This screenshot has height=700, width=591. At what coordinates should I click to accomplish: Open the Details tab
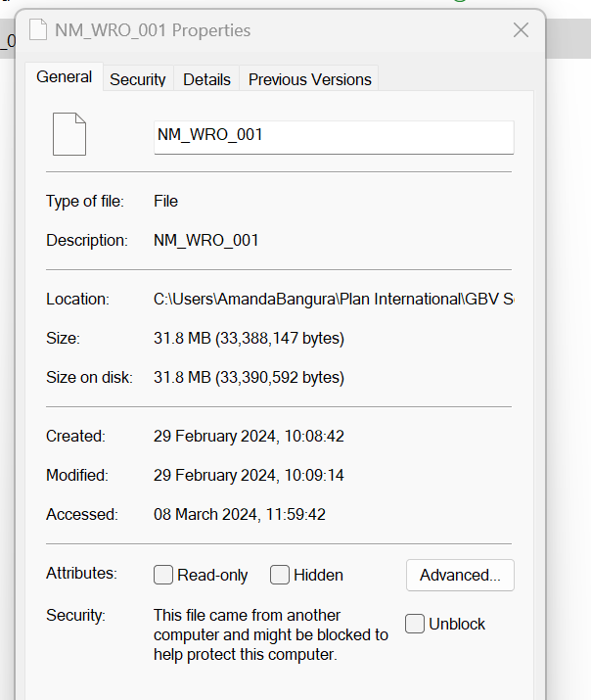coord(206,79)
